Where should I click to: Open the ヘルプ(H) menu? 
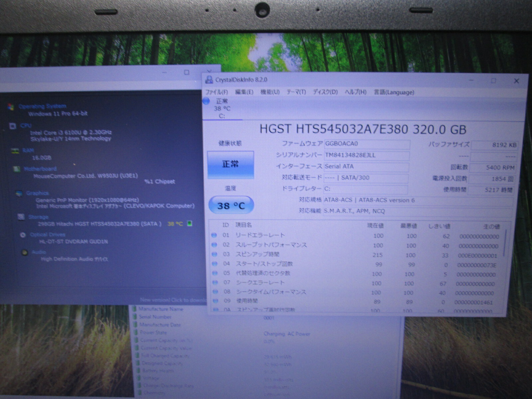pyautogui.click(x=355, y=92)
